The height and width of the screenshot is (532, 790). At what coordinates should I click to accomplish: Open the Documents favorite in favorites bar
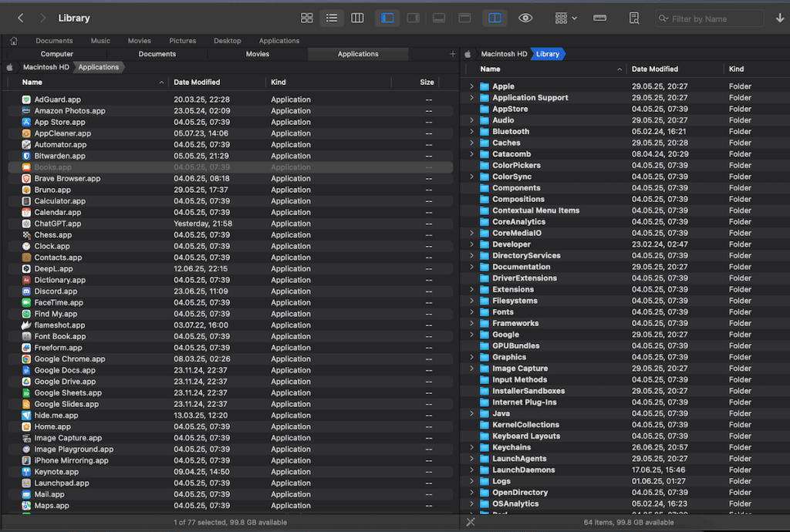[x=54, y=41]
